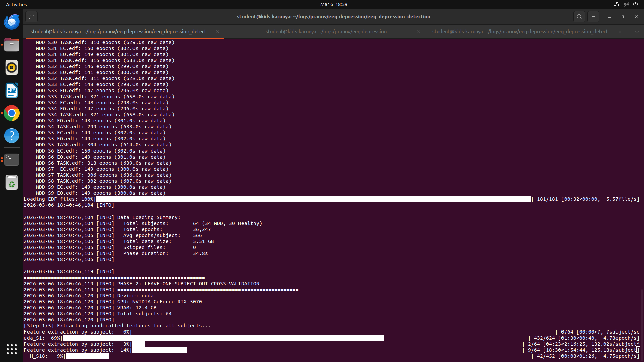Click the terminal search icon
Viewport: 644px width, 362px height.
click(x=579, y=17)
